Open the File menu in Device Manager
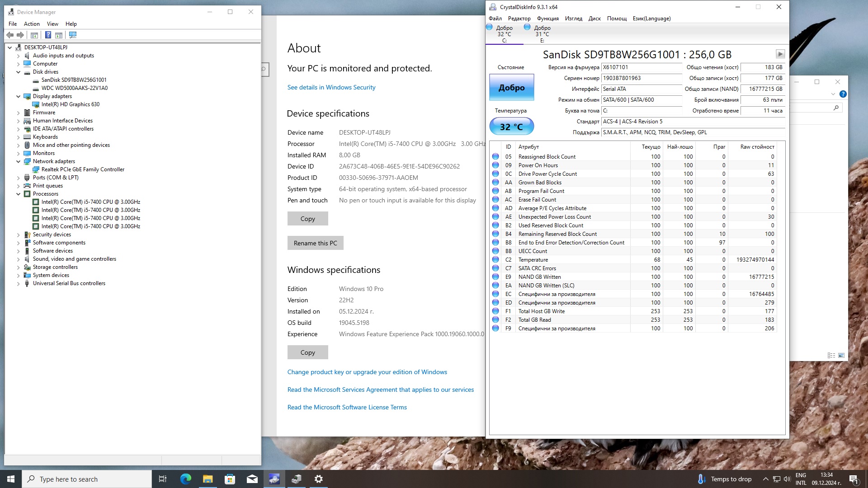The image size is (868, 488). (x=13, y=24)
